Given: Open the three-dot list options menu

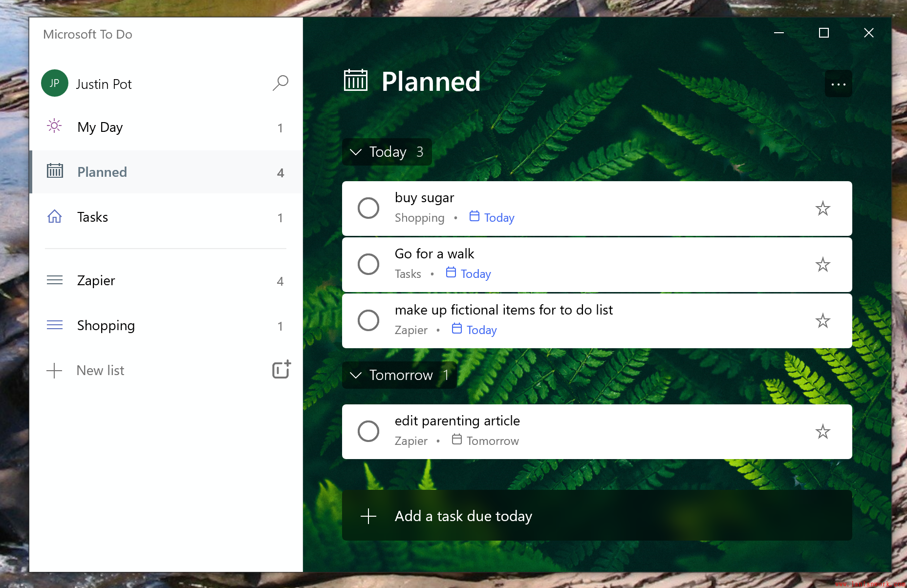Looking at the screenshot, I should 838,84.
